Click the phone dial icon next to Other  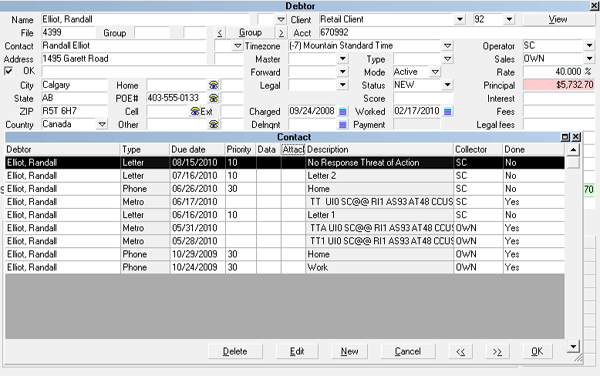point(214,124)
